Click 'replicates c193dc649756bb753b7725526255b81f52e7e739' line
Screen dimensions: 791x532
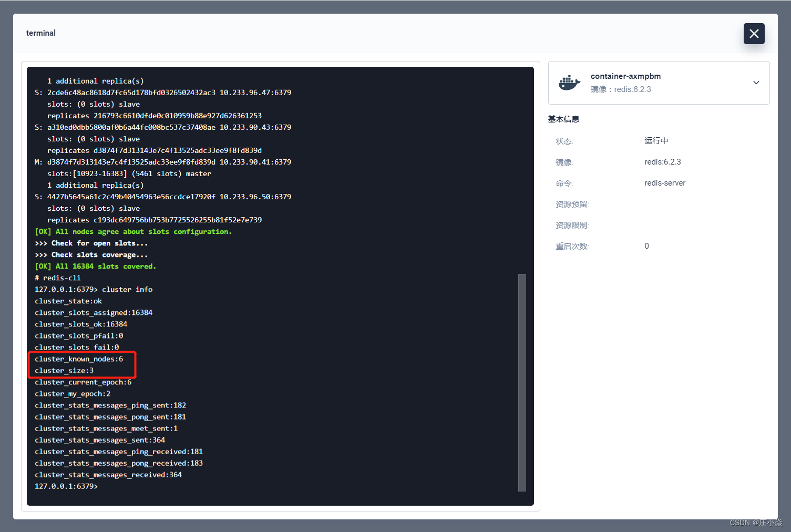[155, 220]
